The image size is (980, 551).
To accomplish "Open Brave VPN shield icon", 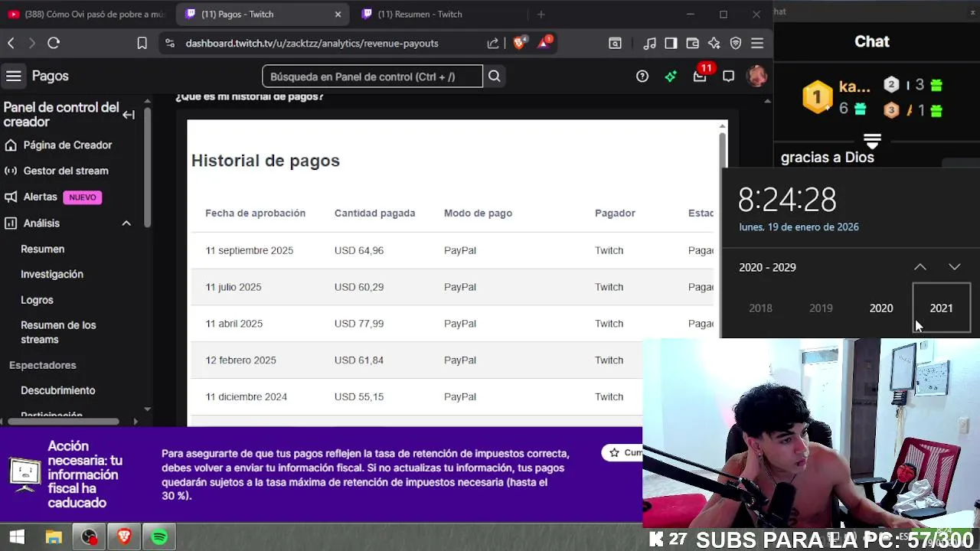I will tap(736, 44).
